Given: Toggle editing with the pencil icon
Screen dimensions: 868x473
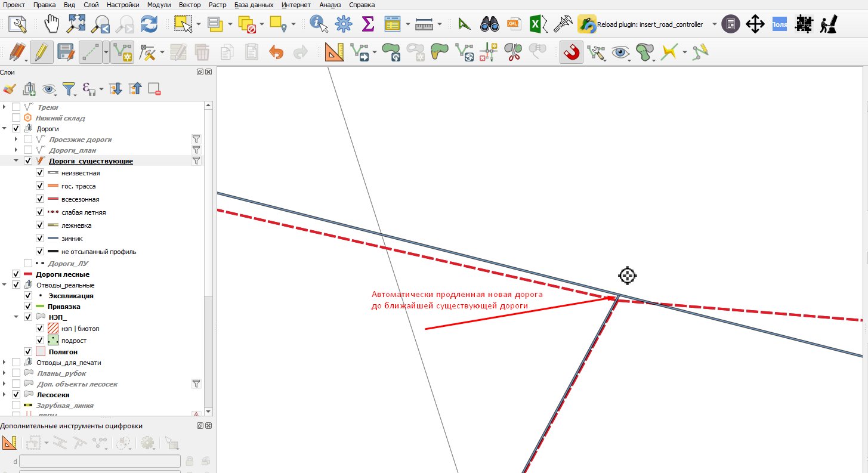Looking at the screenshot, I should tap(41, 52).
